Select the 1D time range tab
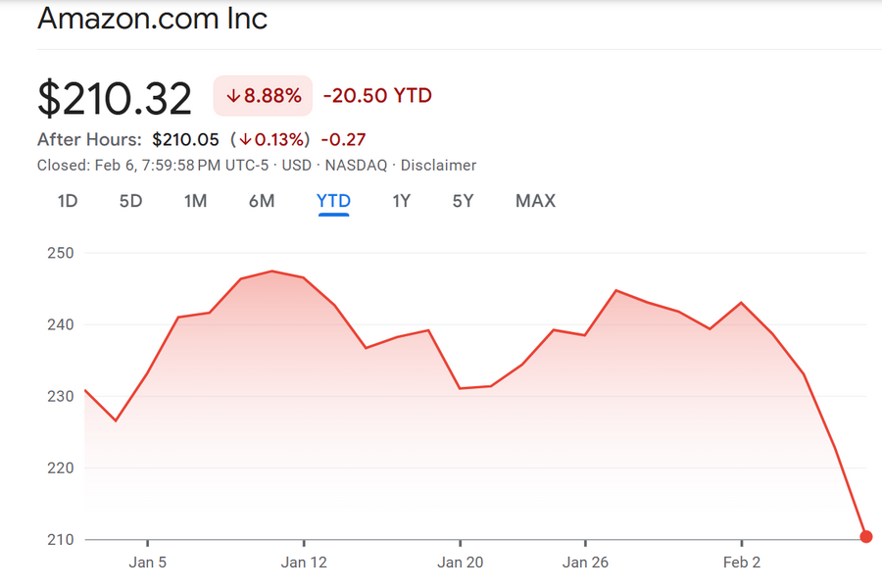Screen dimensions: 882x588 (x=67, y=201)
